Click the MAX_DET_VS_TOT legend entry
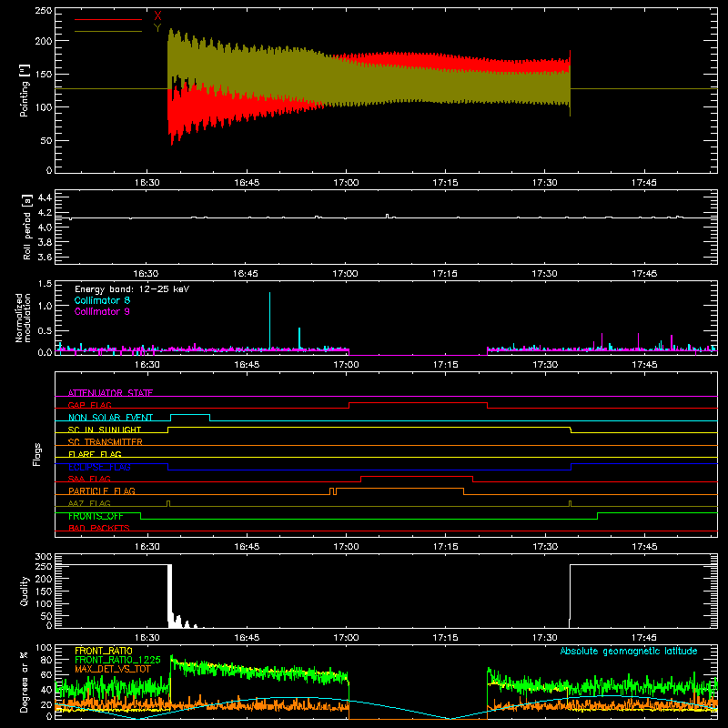Image resolution: width=728 pixels, height=728 pixels. point(113,669)
